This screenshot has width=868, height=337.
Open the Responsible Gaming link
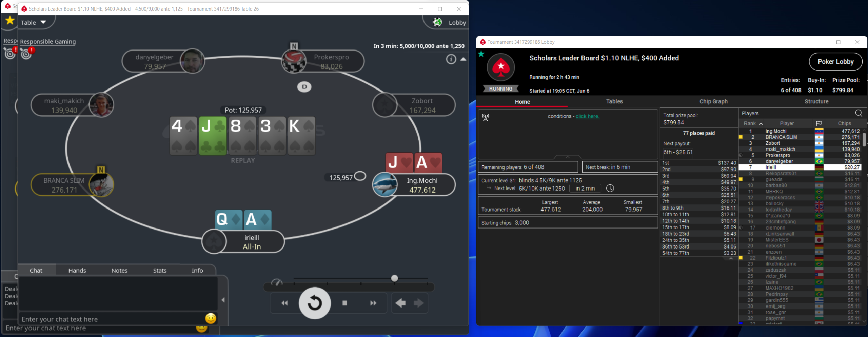[x=48, y=42]
